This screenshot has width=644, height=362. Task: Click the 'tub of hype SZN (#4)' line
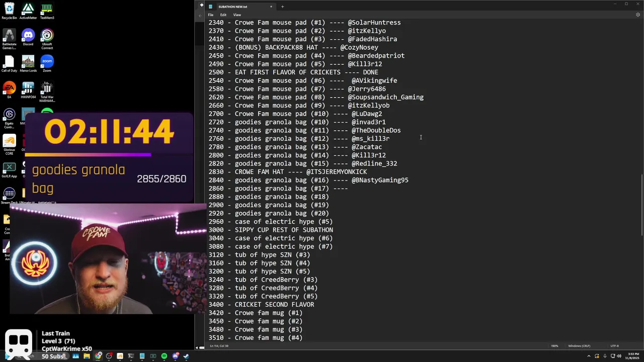pyautogui.click(x=259, y=263)
